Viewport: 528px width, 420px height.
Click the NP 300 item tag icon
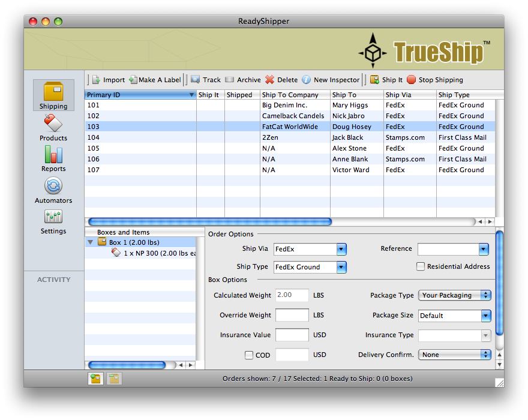coord(116,253)
